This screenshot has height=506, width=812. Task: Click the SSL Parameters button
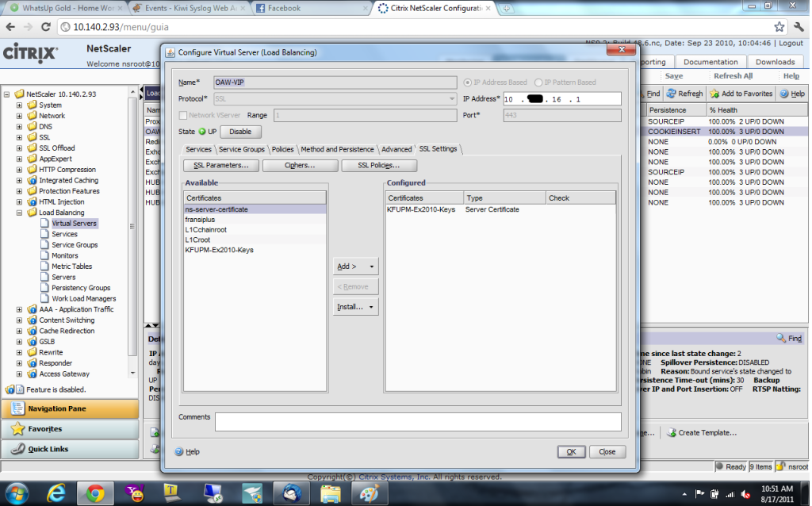tap(221, 166)
